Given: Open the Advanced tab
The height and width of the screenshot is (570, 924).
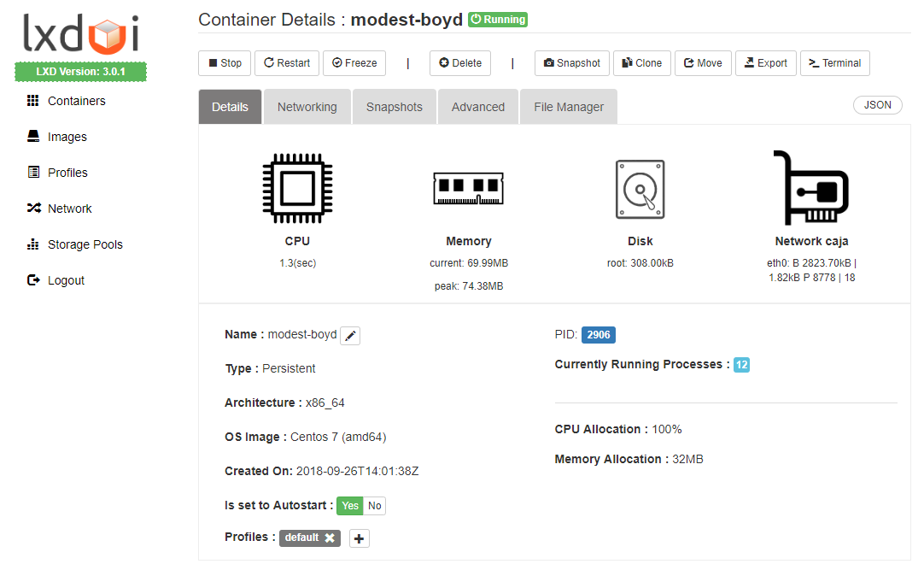Looking at the screenshot, I should pos(478,107).
